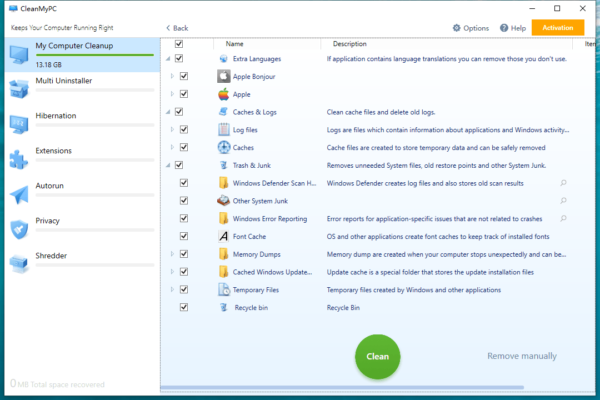Click the Windows Error Reporting folder icon
The image size is (600, 400).
coord(223,219)
